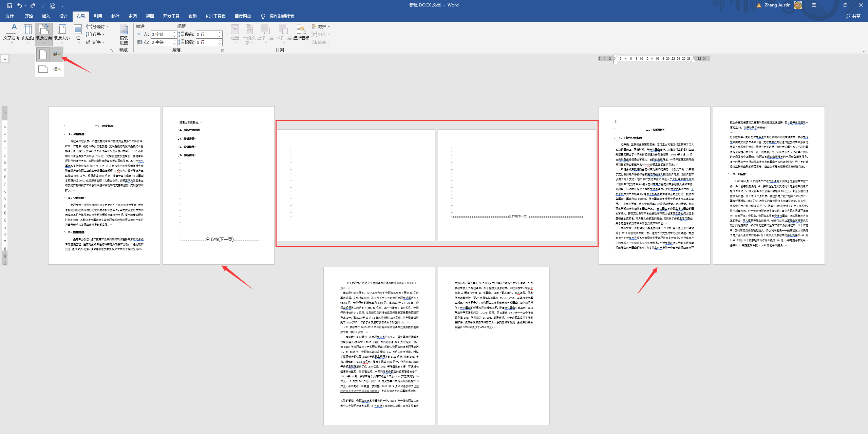Viewport: 868px width, 434px height.
Task: Click the Redo arrow icon
Action: tap(33, 5)
